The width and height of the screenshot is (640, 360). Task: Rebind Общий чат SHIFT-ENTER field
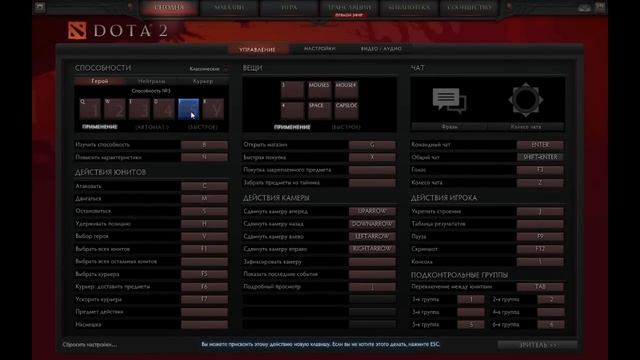click(x=540, y=157)
